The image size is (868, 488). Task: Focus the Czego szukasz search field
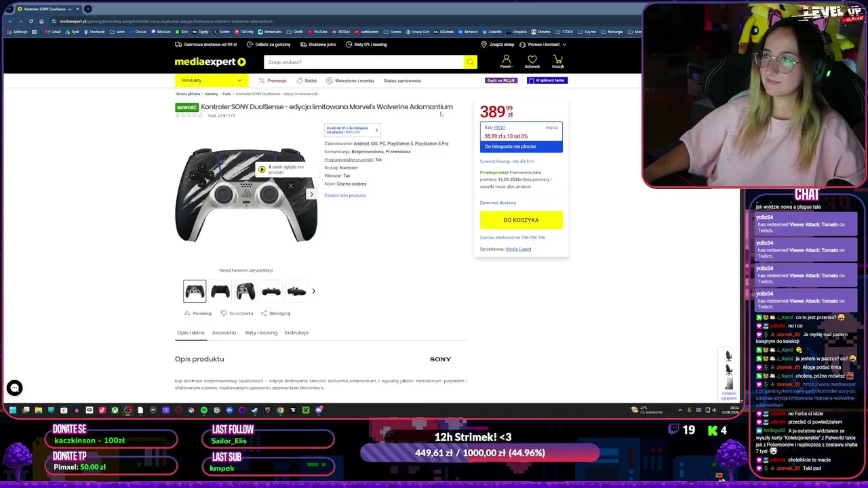coord(363,62)
